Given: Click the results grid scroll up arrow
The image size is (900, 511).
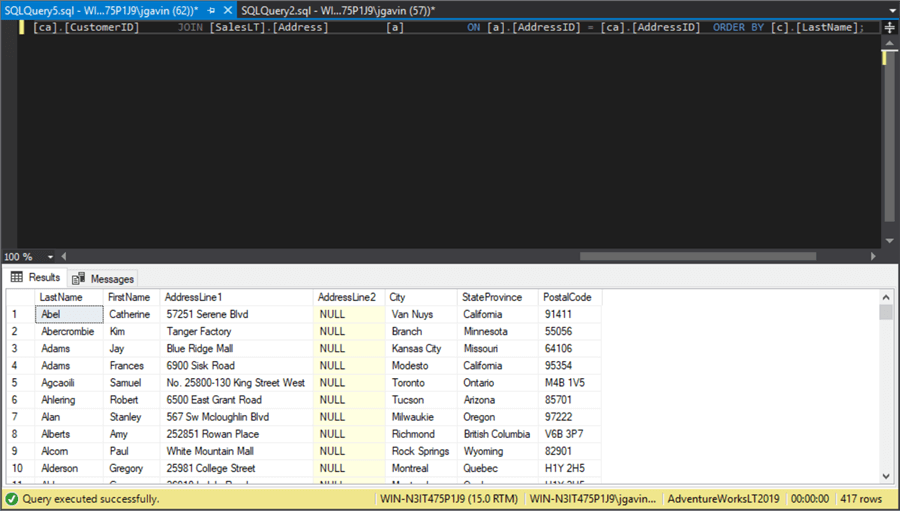Looking at the screenshot, I should point(886,297).
